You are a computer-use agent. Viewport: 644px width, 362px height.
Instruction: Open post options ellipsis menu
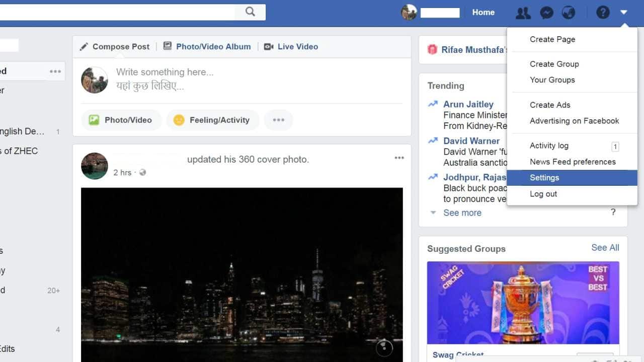click(x=399, y=158)
